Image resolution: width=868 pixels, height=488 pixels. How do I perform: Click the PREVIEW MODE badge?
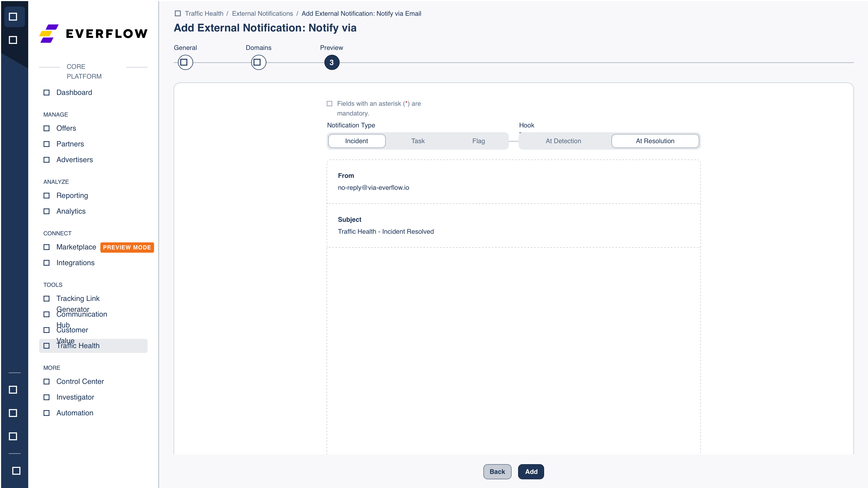pyautogui.click(x=127, y=248)
